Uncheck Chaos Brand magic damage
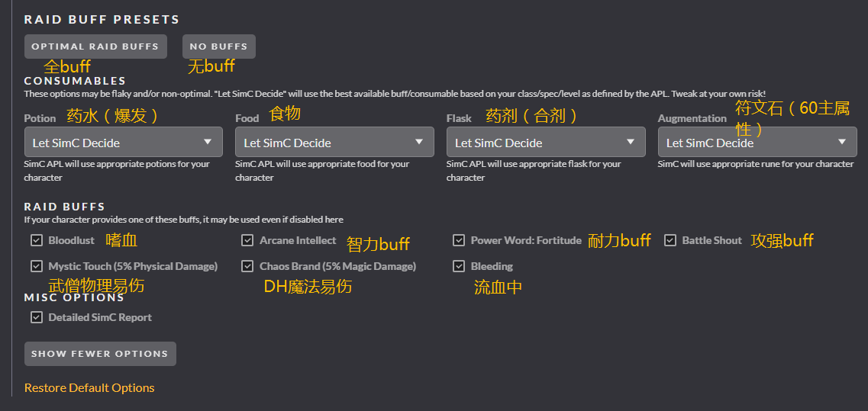 tap(247, 266)
